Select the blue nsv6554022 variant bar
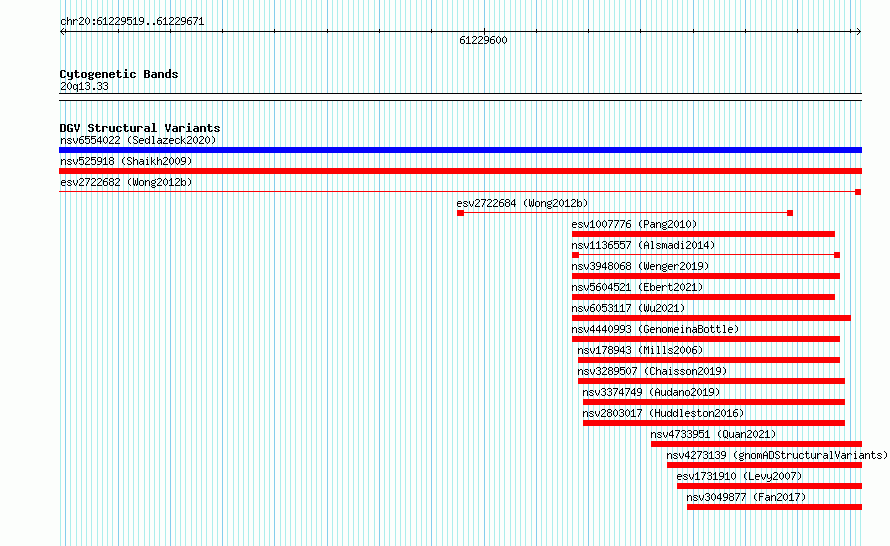890x546 pixels. 460,150
